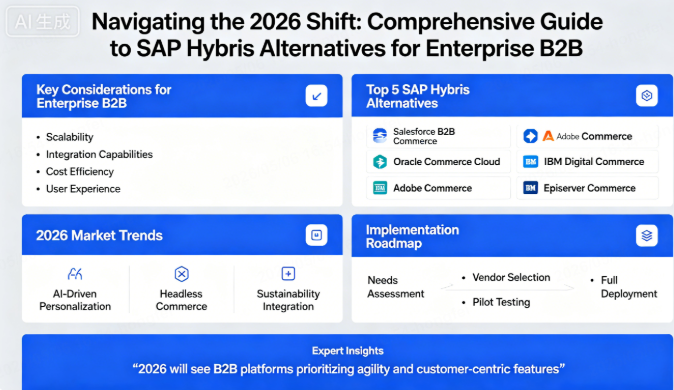Click the 'AI-Driven Personalization' label
Viewport: 674px width, 390px height.
point(75,300)
